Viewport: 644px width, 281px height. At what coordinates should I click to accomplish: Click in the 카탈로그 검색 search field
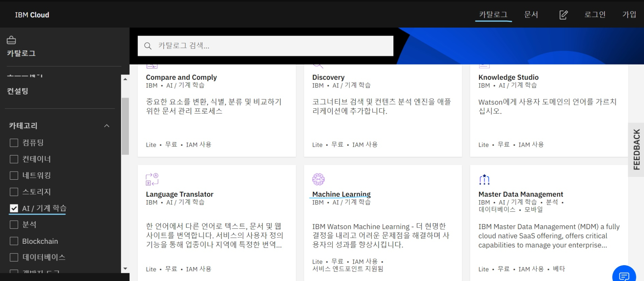click(265, 46)
